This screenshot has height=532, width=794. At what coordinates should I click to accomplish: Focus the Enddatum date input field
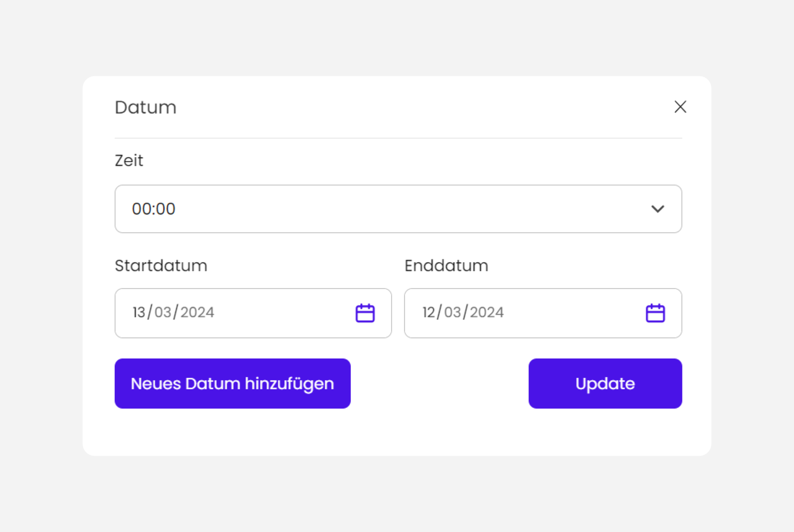[x=543, y=313]
